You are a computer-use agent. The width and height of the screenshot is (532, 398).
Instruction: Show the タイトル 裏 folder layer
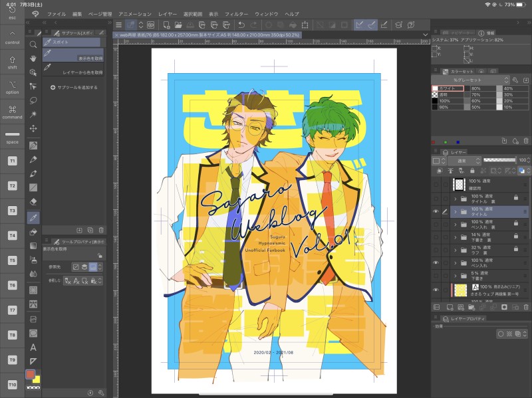(x=436, y=199)
